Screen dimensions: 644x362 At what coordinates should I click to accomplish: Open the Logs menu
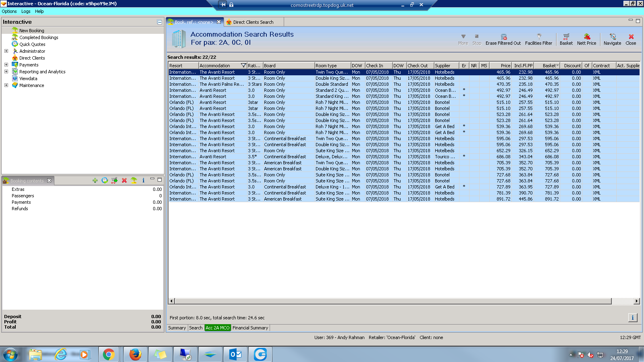click(26, 11)
